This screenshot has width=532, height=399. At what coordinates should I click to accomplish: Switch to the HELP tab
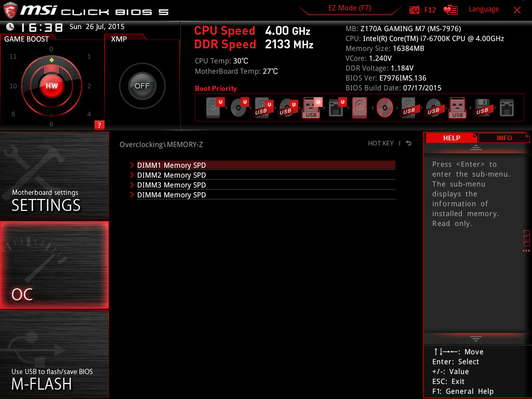451,138
